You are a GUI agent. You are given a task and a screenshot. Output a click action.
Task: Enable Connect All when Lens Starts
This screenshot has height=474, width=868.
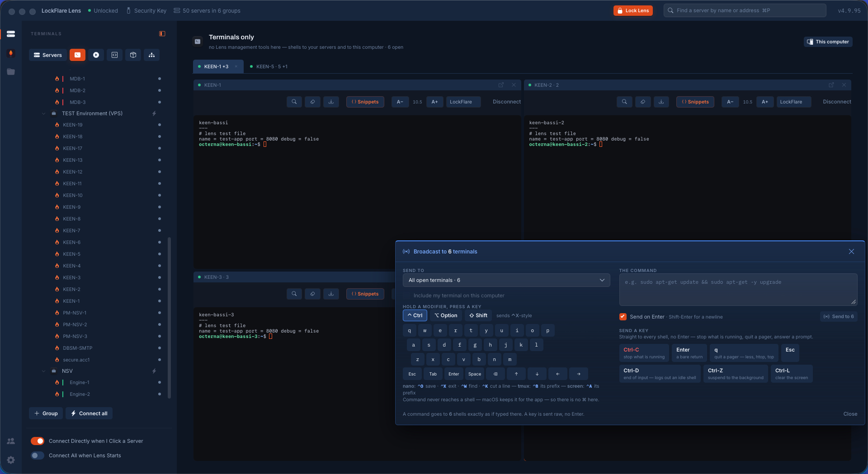[38, 455]
